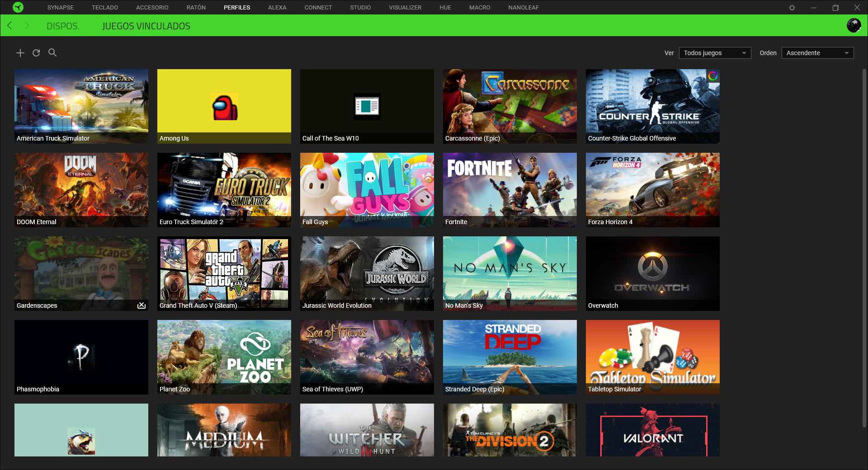Switch to the SYNAPSE tab
This screenshot has height=470, width=868.
(x=61, y=8)
